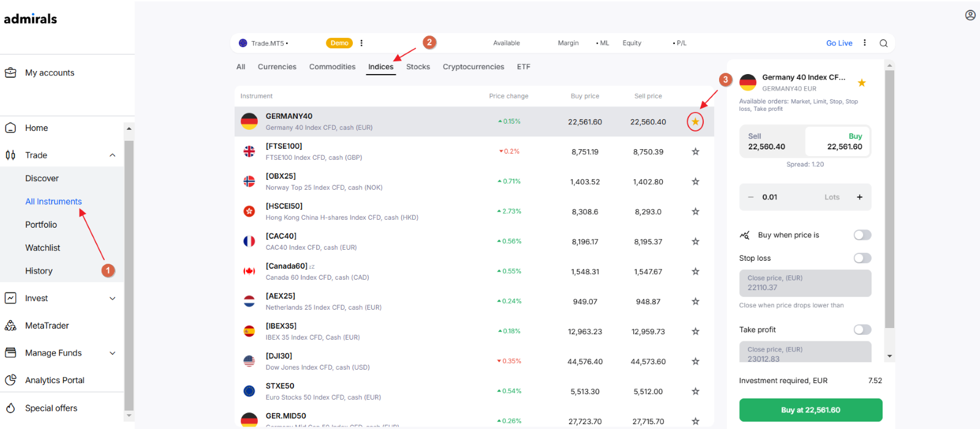Screen dimensions: 980x429
Task: Star the CAC40 index row
Action: click(695, 242)
